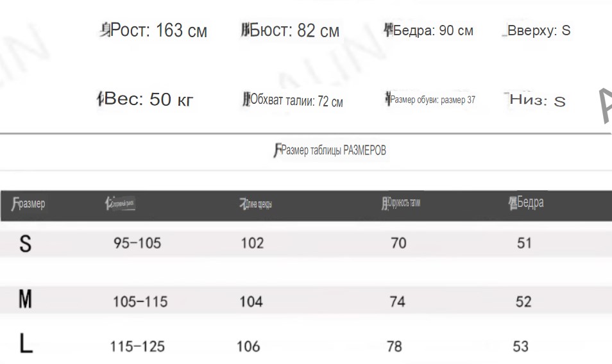612x364 pixels.
Task: Click the 95–105 weight range cell
Action: click(137, 243)
